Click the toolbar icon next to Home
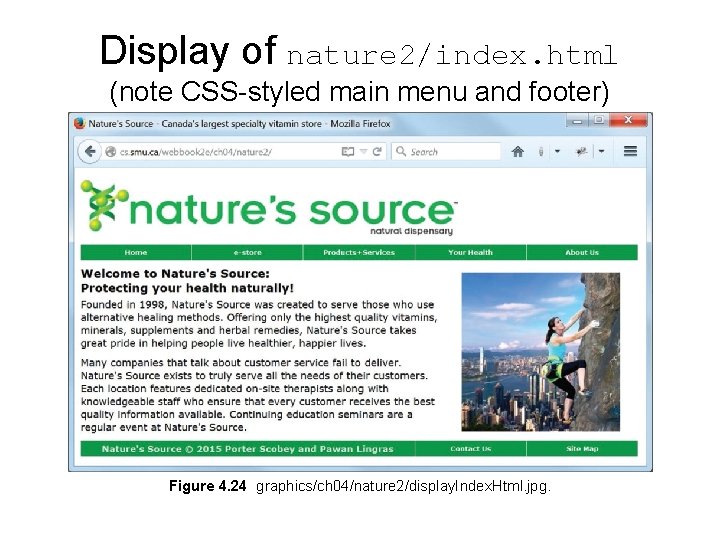This screenshot has height=540, width=720. [x=541, y=152]
